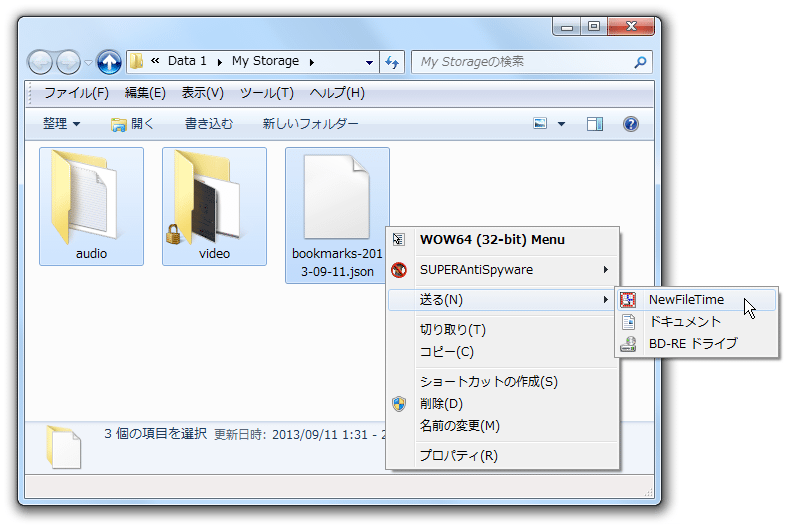Minimize the Explorer window
Screen dimensions: 788x529
pyautogui.click(x=567, y=26)
